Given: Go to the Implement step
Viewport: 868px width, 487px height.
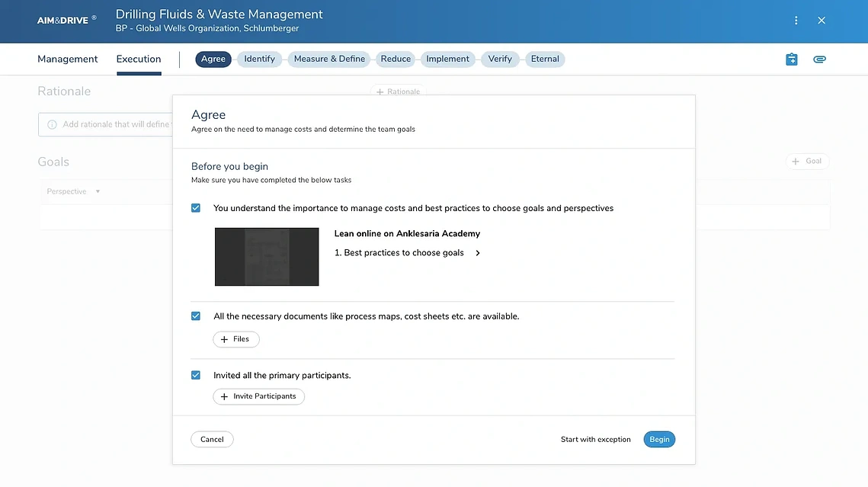Looking at the screenshot, I should click(448, 59).
